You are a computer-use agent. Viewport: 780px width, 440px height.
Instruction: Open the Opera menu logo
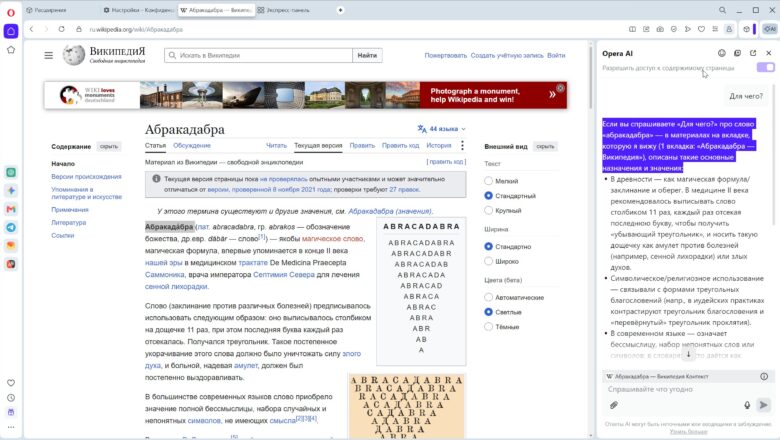[11, 12]
